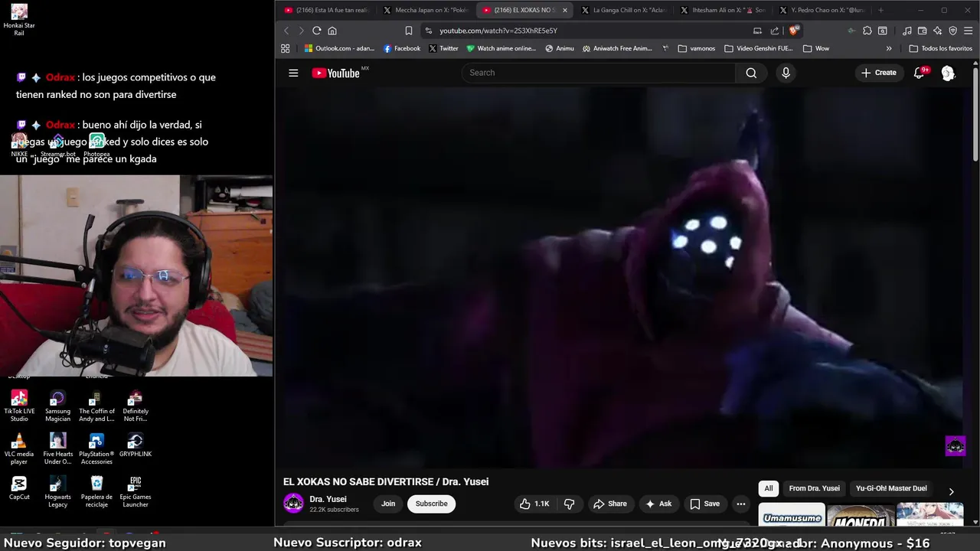
Task: Open the Papelera de reciclaje icon
Action: 96,491
